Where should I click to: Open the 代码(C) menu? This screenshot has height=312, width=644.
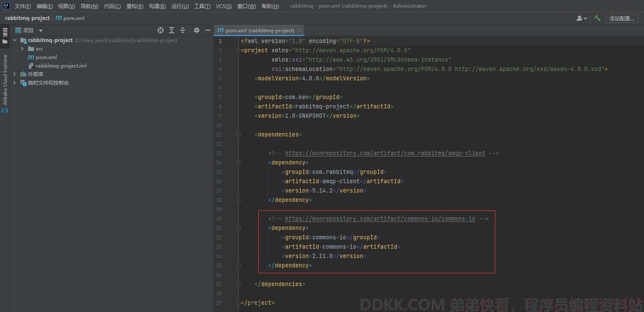[x=112, y=6]
